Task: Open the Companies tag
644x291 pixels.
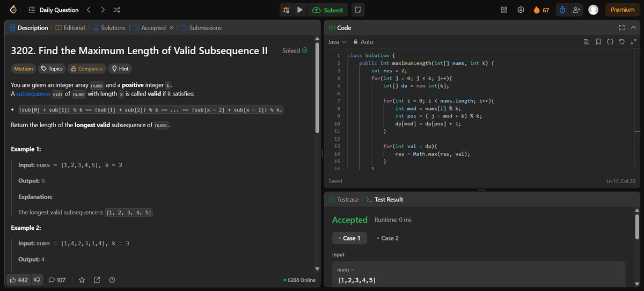Action: [x=86, y=69]
